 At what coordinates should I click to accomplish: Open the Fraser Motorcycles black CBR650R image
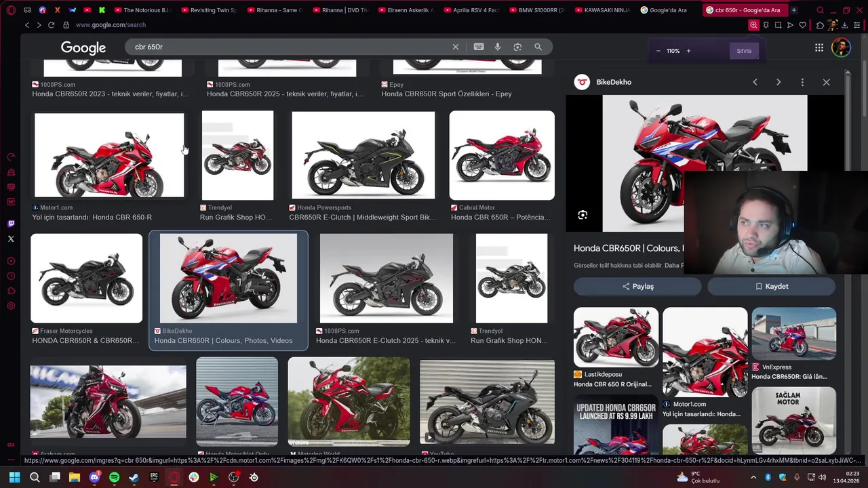coord(86,279)
